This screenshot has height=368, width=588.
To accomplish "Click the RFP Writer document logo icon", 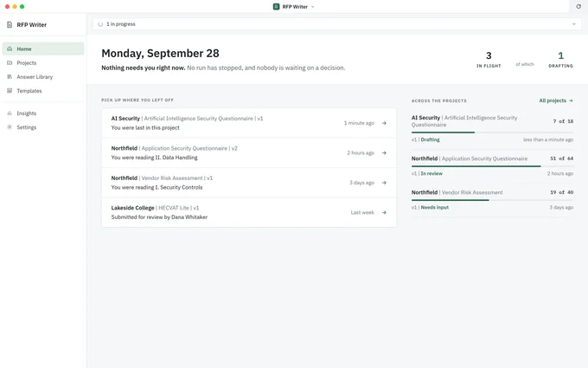I will pyautogui.click(x=10, y=25).
